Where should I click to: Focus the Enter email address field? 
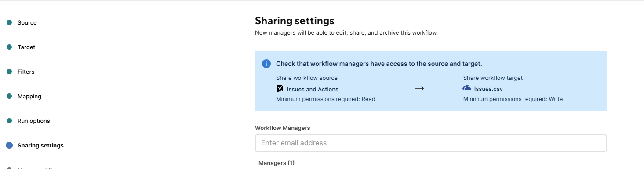pyautogui.click(x=431, y=143)
